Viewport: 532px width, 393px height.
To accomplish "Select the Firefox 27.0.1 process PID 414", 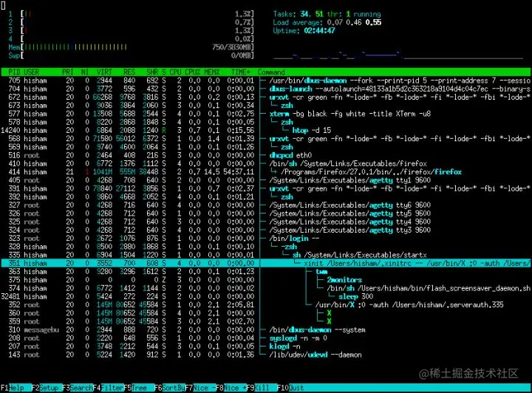I will (266, 172).
